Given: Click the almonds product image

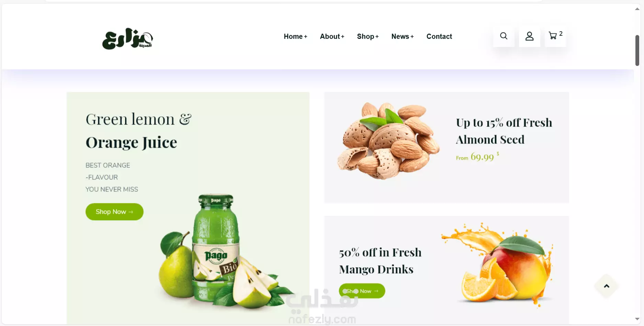Looking at the screenshot, I should [388, 141].
